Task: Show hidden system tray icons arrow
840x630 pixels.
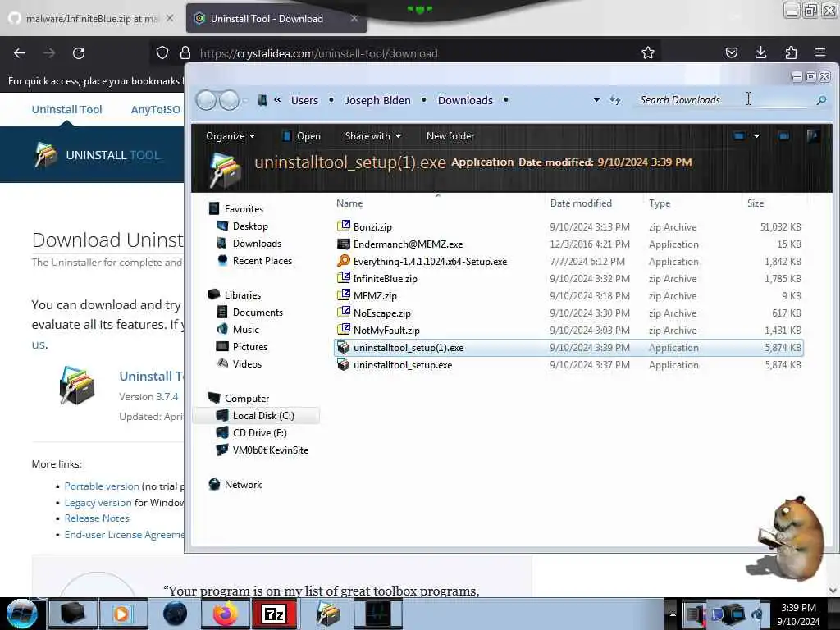Action: [x=673, y=614]
